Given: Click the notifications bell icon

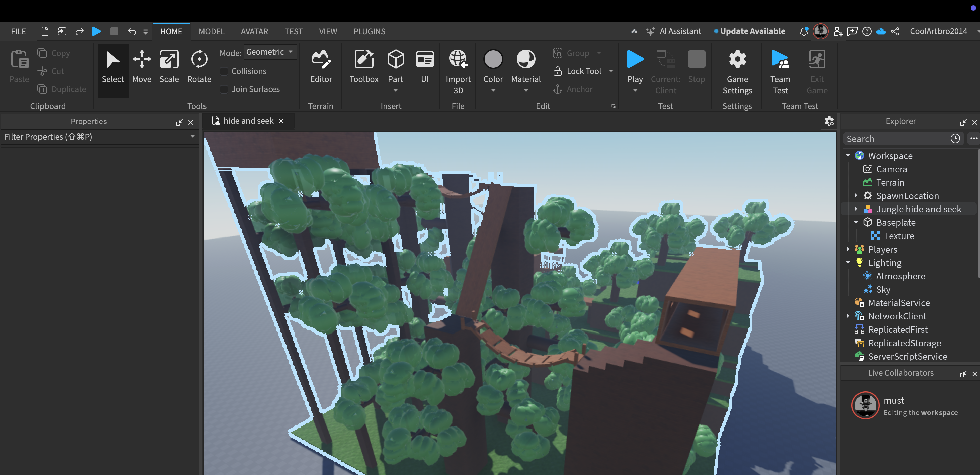Looking at the screenshot, I should [x=804, y=31].
